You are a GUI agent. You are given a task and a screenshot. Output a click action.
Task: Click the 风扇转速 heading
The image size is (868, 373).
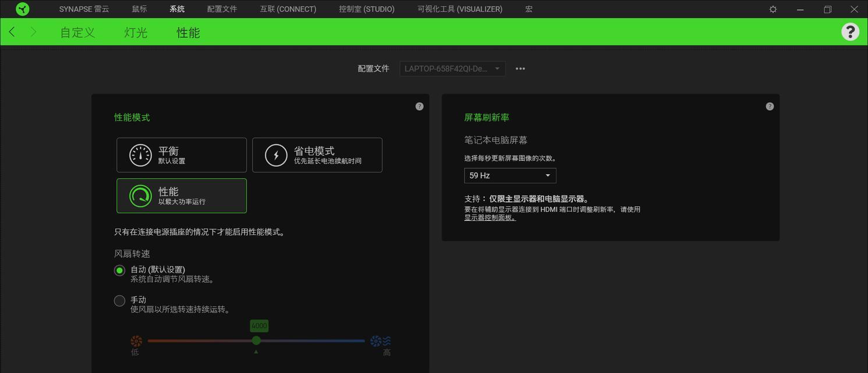pos(132,254)
